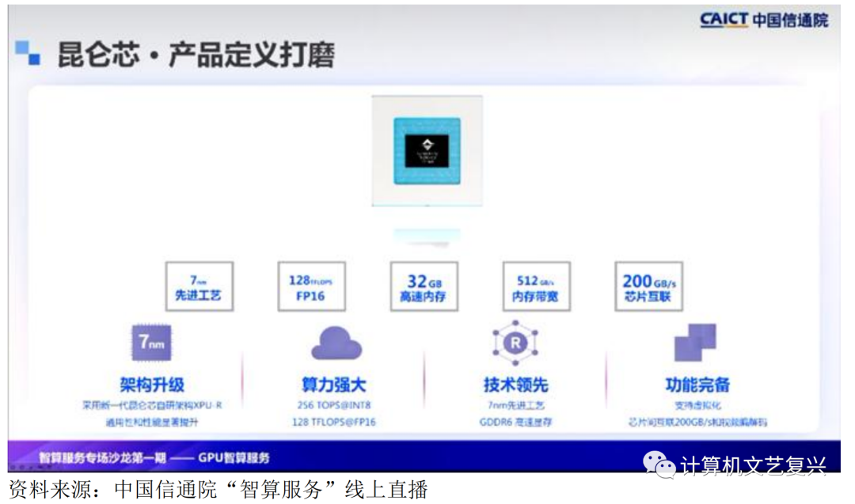
Task: Click the heading "功能完备"
Action: click(697, 385)
